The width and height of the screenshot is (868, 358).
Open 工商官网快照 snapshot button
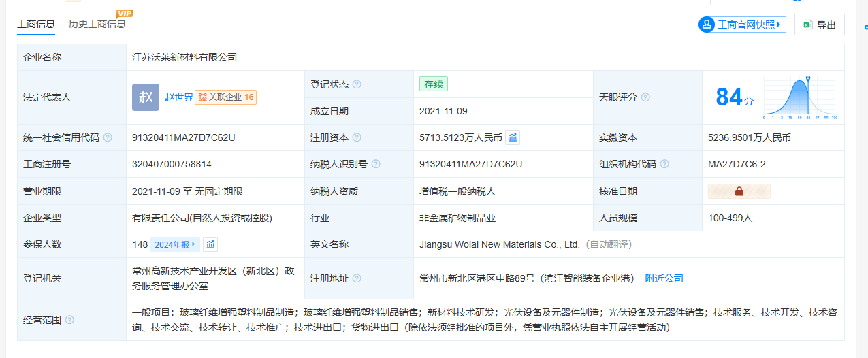coord(742,25)
